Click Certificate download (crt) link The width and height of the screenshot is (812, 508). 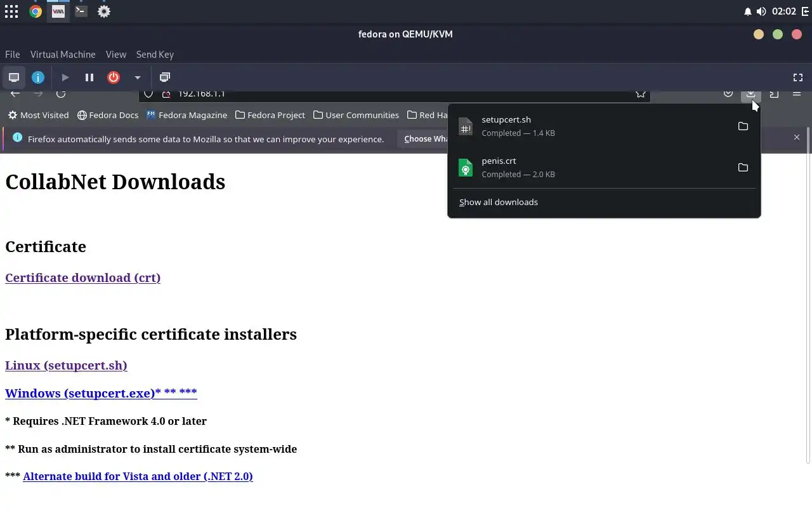pyautogui.click(x=82, y=277)
